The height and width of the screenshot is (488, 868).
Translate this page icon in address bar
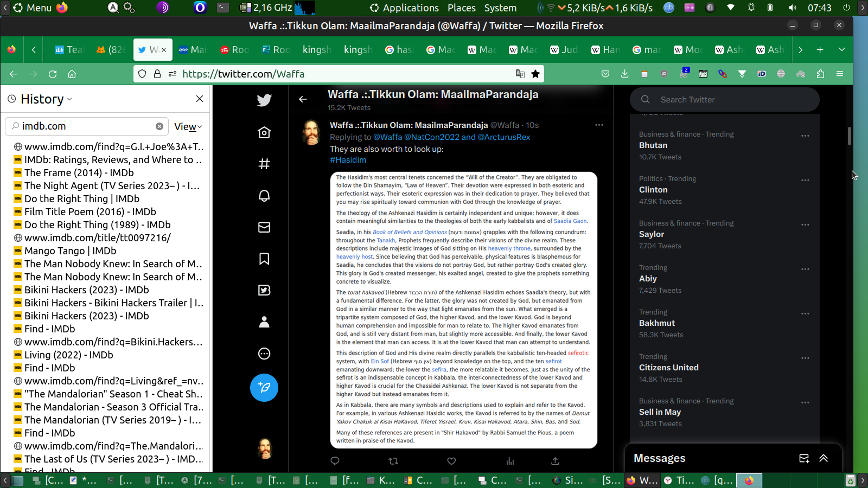pyautogui.click(x=520, y=74)
